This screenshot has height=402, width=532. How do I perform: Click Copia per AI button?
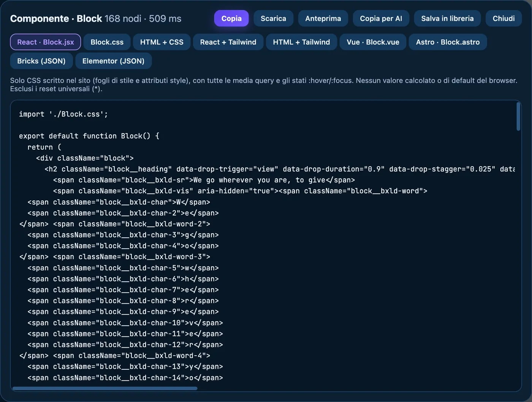381,18
